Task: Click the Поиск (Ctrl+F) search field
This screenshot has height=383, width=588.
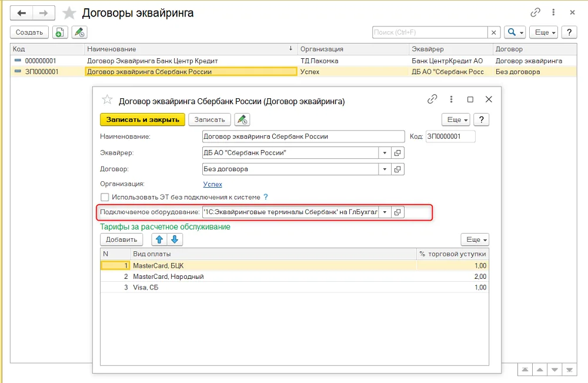Action: [430, 32]
